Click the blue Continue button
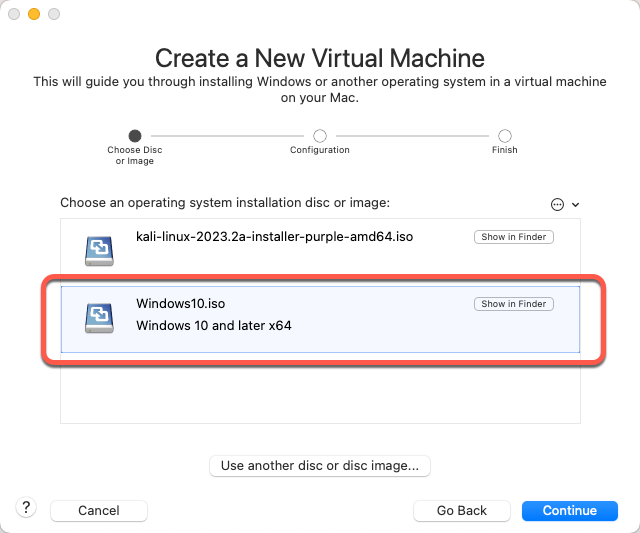The height and width of the screenshot is (533, 640). [570, 511]
